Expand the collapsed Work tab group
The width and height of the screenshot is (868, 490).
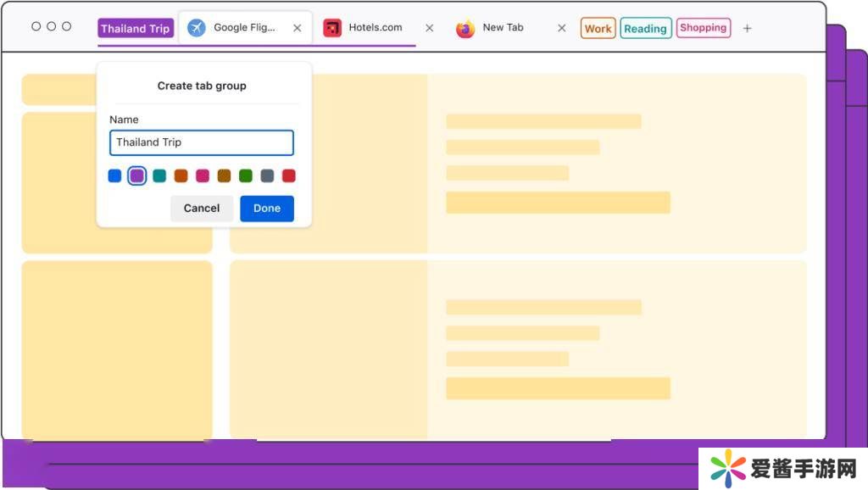(598, 29)
